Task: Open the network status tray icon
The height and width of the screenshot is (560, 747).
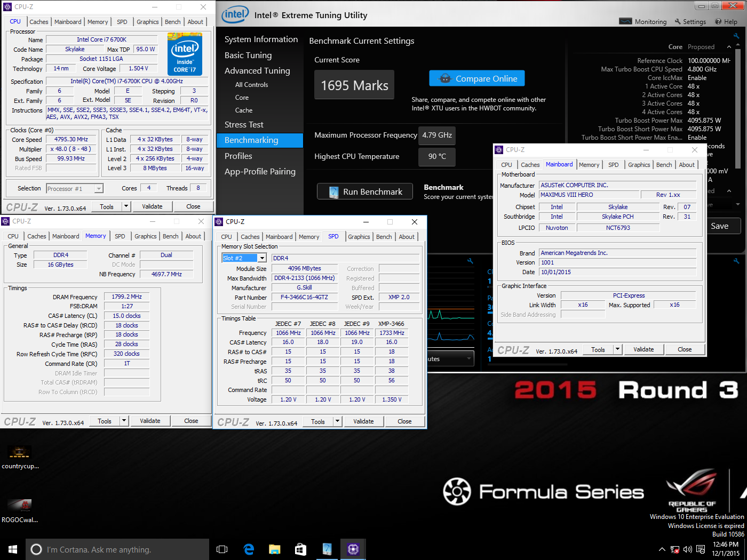Action: (x=675, y=549)
